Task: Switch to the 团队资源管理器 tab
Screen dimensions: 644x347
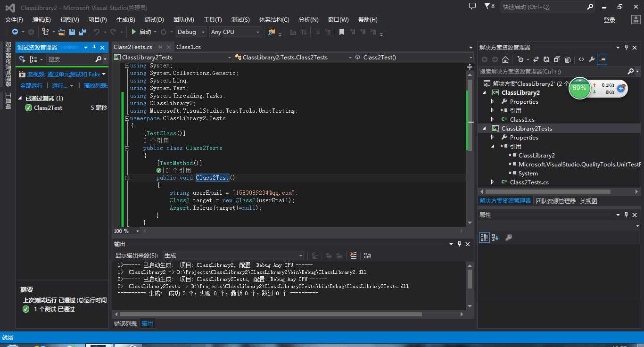Action: [556, 201]
